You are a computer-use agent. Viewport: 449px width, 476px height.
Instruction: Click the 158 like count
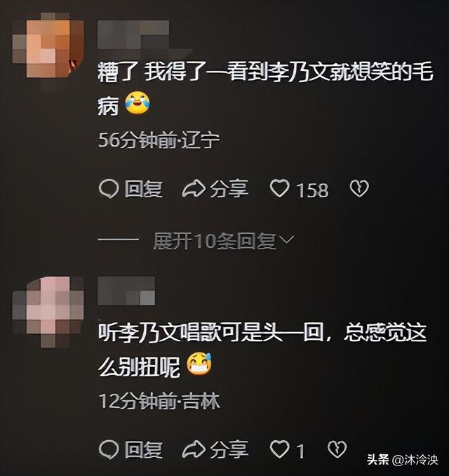coord(312,191)
